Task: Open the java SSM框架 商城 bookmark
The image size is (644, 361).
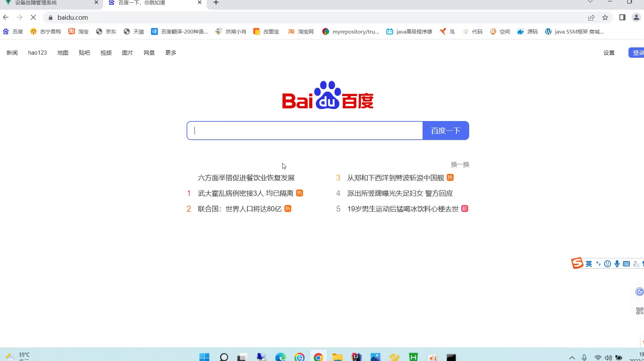Action: tap(574, 31)
